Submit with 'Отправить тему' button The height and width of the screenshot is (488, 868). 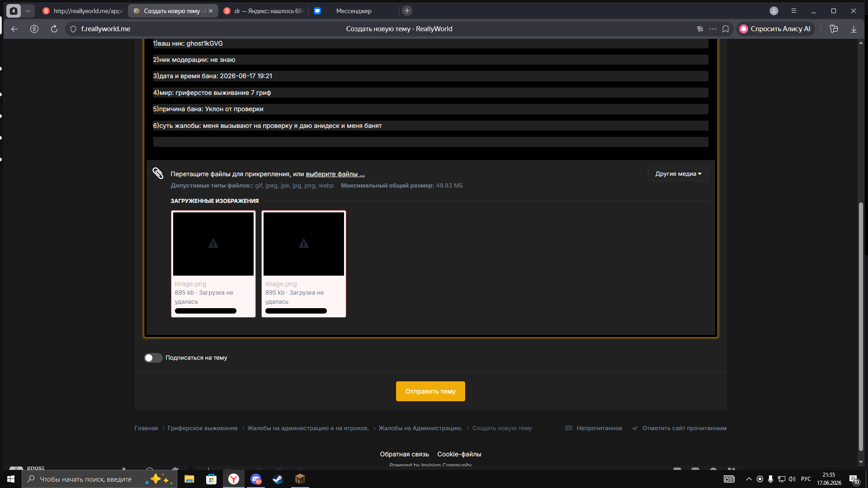pos(430,391)
